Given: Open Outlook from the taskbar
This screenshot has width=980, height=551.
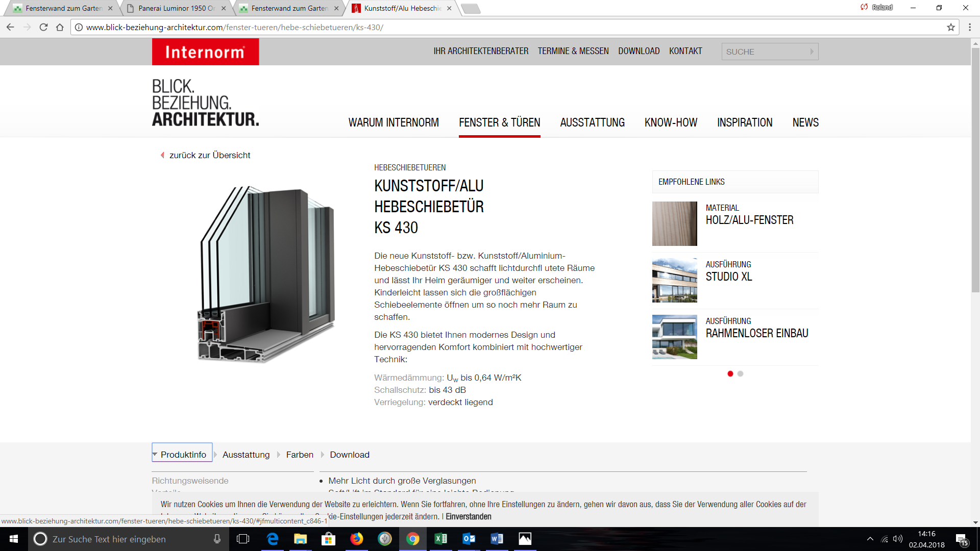Looking at the screenshot, I should coord(469,539).
